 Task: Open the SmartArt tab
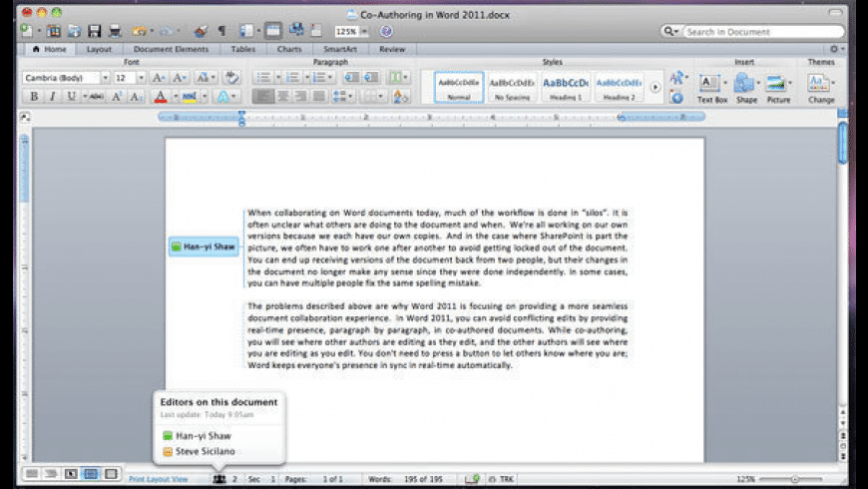(x=340, y=49)
